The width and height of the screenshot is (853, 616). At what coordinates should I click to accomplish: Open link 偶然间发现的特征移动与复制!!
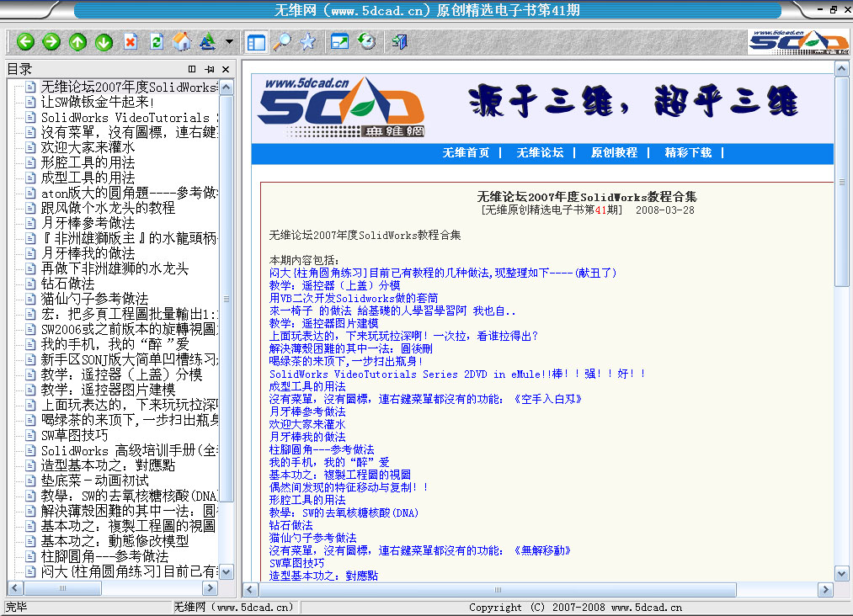point(348,487)
